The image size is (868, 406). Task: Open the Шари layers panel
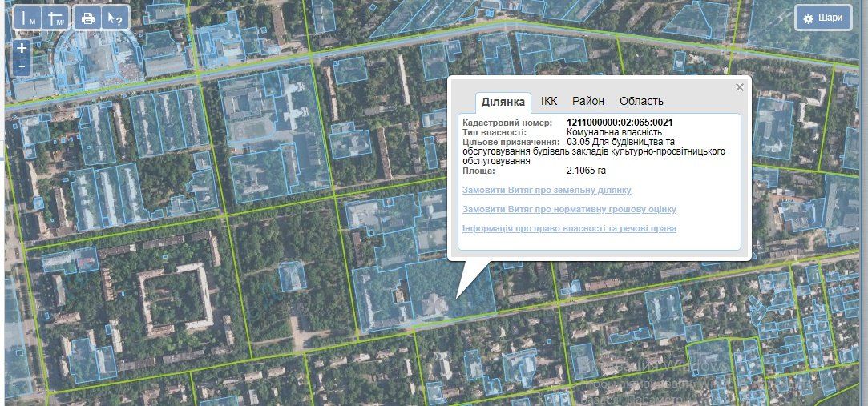pos(823,18)
